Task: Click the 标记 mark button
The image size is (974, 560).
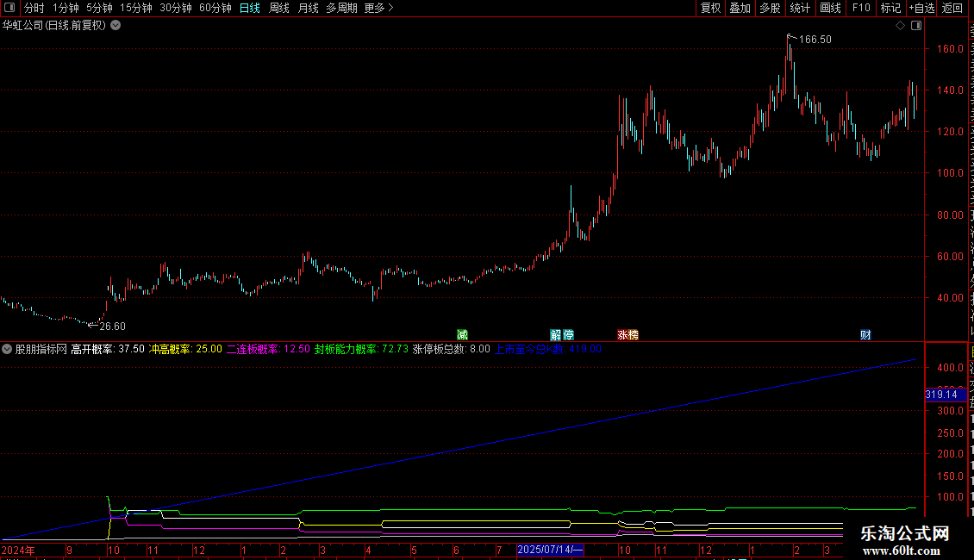Action: click(x=890, y=8)
